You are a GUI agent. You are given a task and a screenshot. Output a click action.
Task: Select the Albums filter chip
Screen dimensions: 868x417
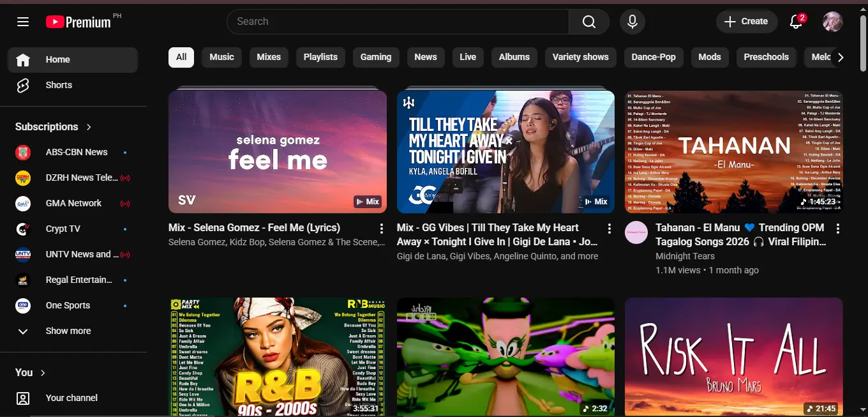point(514,57)
